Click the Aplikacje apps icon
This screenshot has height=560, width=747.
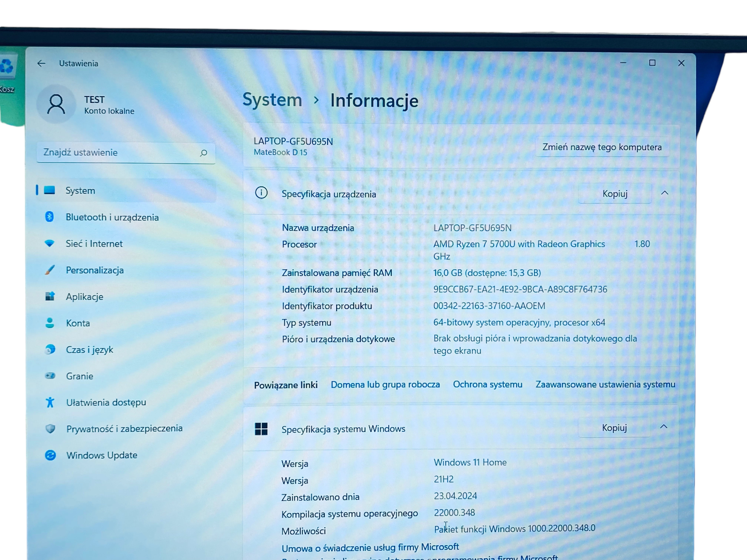pyautogui.click(x=50, y=296)
